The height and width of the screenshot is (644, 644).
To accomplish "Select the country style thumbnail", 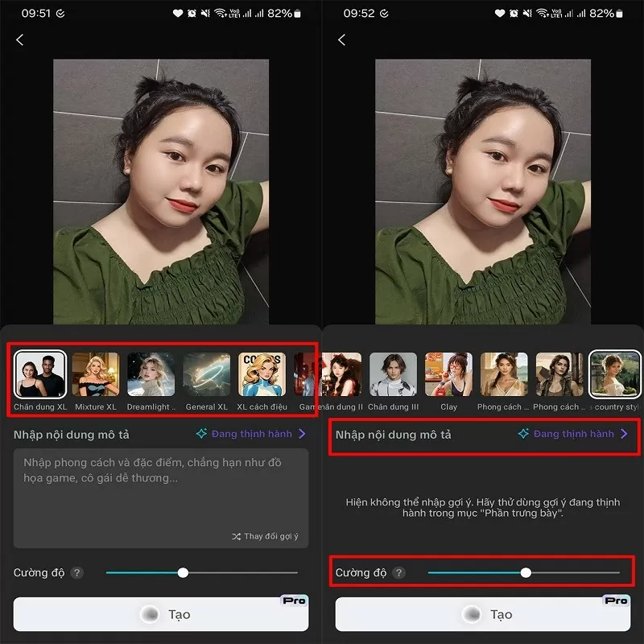I will click(615, 375).
